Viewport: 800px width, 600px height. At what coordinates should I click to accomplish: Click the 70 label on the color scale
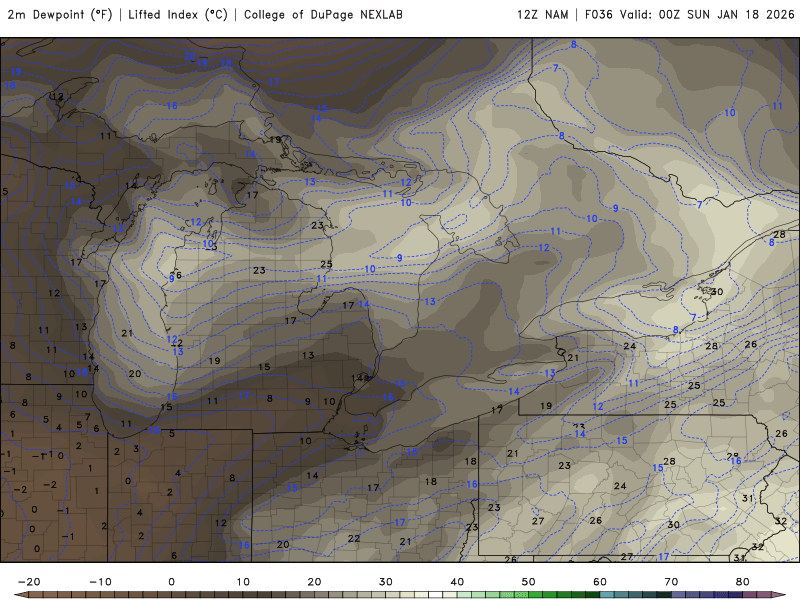(x=671, y=582)
